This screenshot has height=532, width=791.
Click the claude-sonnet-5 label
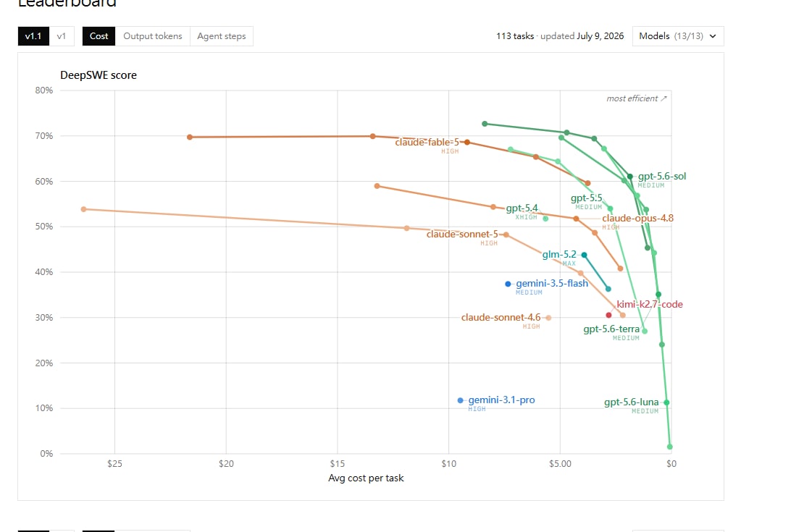[x=462, y=234]
